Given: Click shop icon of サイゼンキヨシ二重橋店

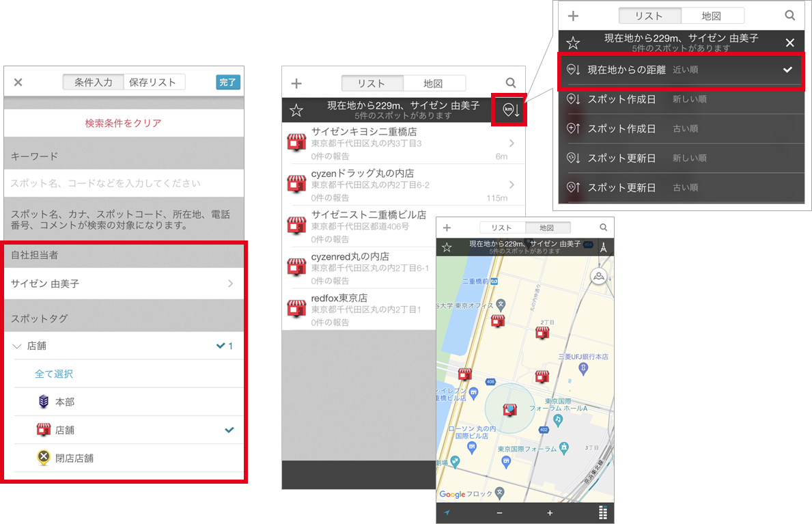Looking at the screenshot, I should tap(297, 143).
